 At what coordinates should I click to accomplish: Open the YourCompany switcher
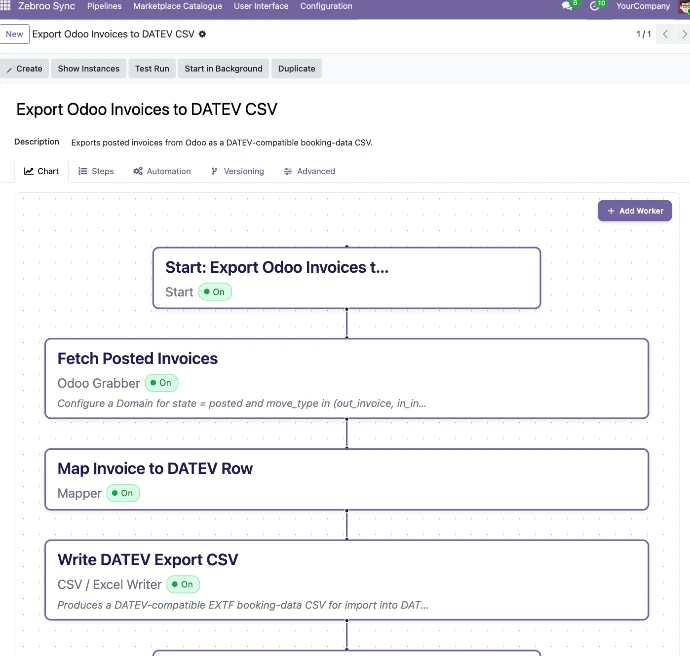point(643,6)
